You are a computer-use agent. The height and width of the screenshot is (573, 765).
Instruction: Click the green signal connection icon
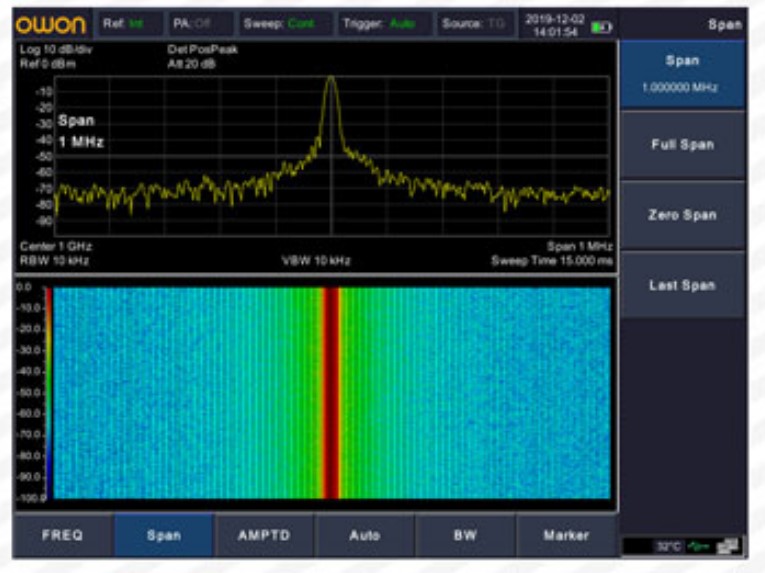coord(700,546)
